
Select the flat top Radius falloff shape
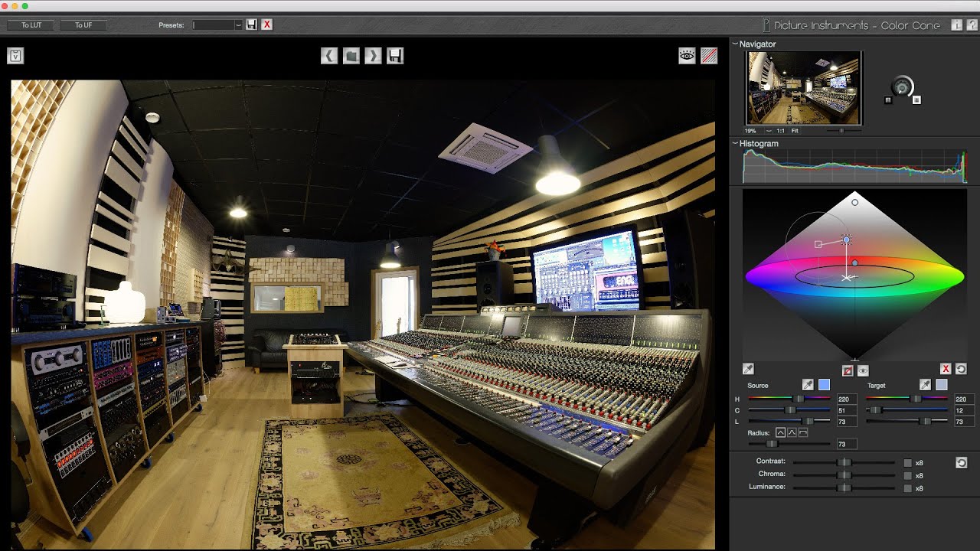[x=803, y=433]
